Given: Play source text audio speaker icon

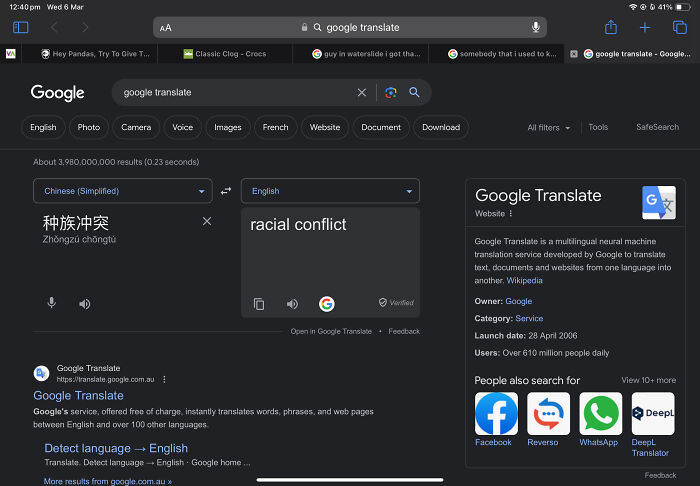Looking at the screenshot, I should pyautogui.click(x=85, y=303).
